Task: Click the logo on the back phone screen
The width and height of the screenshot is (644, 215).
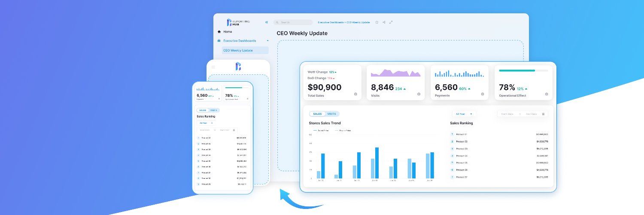Action: click(x=238, y=66)
